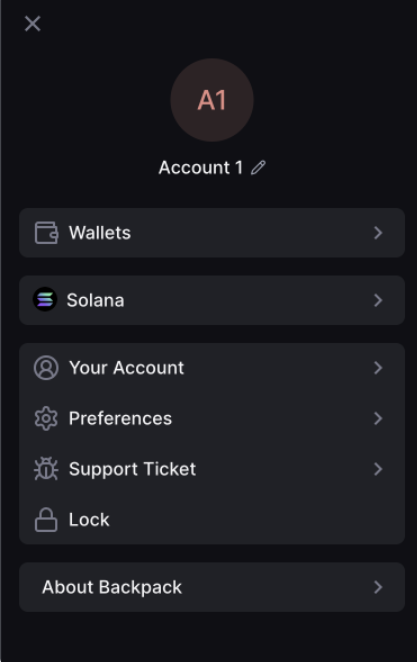Expand the Wallets row chevron
Viewport: 417px width, 662px height.
pos(378,233)
